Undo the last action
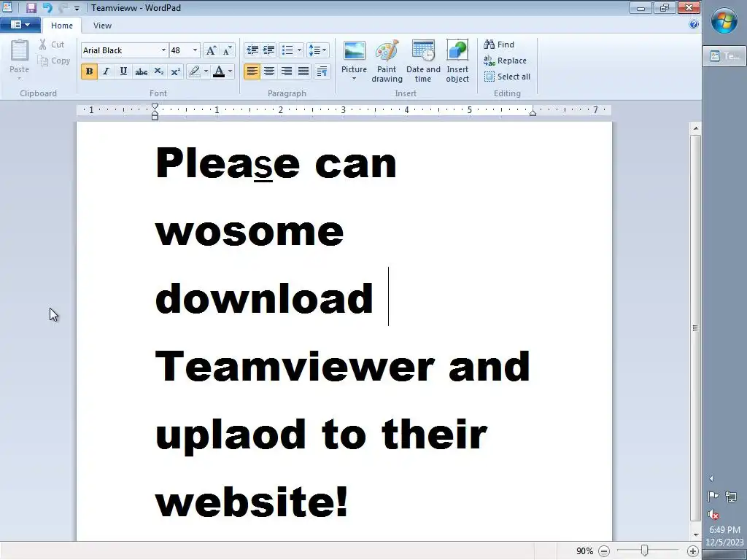The height and width of the screenshot is (560, 747). tap(47, 7)
